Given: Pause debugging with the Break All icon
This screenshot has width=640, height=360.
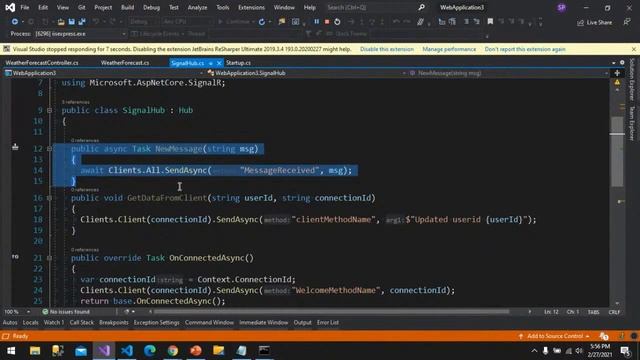Looking at the screenshot, I should click(316, 22).
